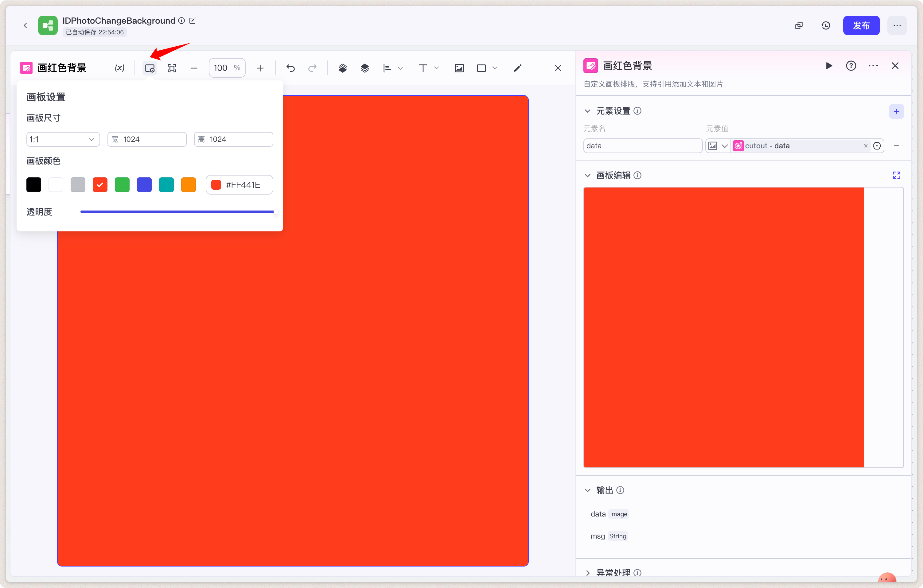Collapse the 元素设置 section

pos(588,111)
